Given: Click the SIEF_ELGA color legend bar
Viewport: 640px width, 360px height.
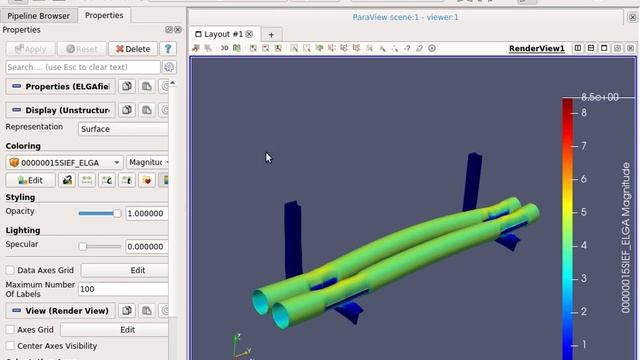Looking at the screenshot, I should (567, 229).
